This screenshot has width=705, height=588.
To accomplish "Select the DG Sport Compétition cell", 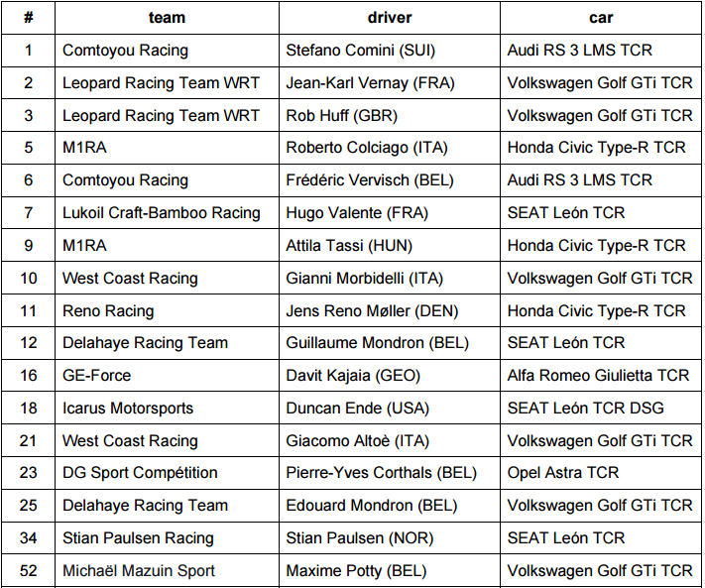I will pos(167,473).
